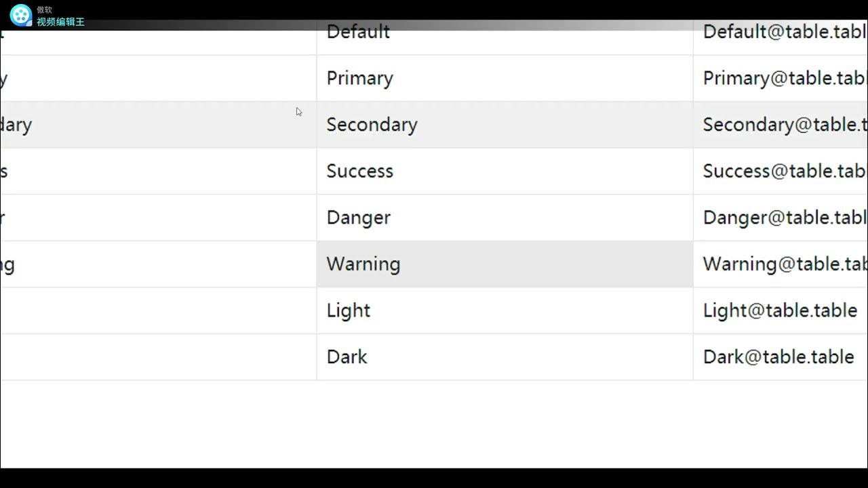This screenshot has width=868, height=488.
Task: Click the Danger@table.table email cell
Action: click(781, 218)
